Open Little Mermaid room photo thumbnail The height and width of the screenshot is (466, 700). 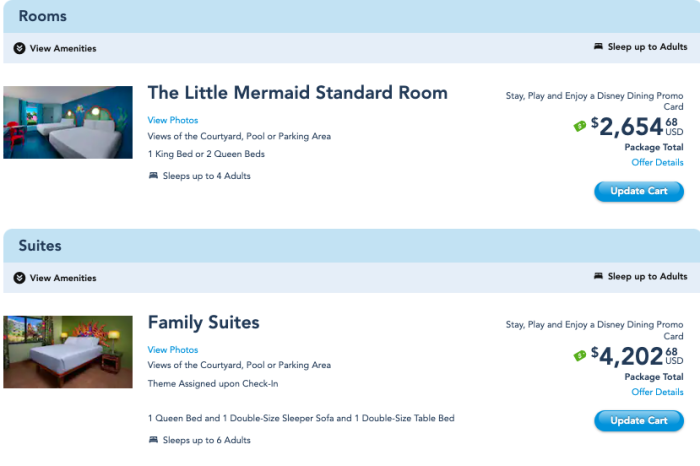click(68, 122)
